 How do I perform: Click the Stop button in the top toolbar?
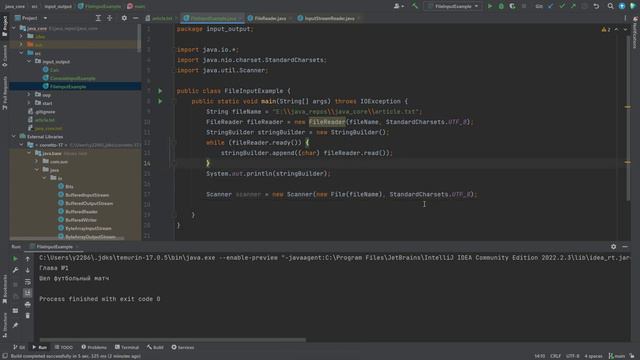tap(524, 6)
